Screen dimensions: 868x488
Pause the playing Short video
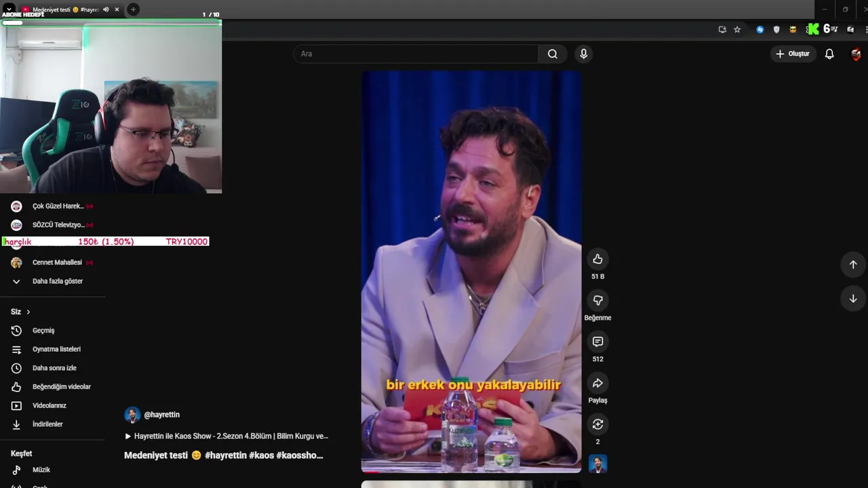(471, 271)
